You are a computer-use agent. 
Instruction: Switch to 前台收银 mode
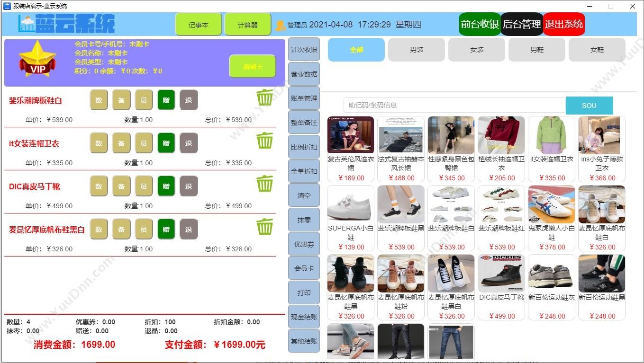click(480, 24)
